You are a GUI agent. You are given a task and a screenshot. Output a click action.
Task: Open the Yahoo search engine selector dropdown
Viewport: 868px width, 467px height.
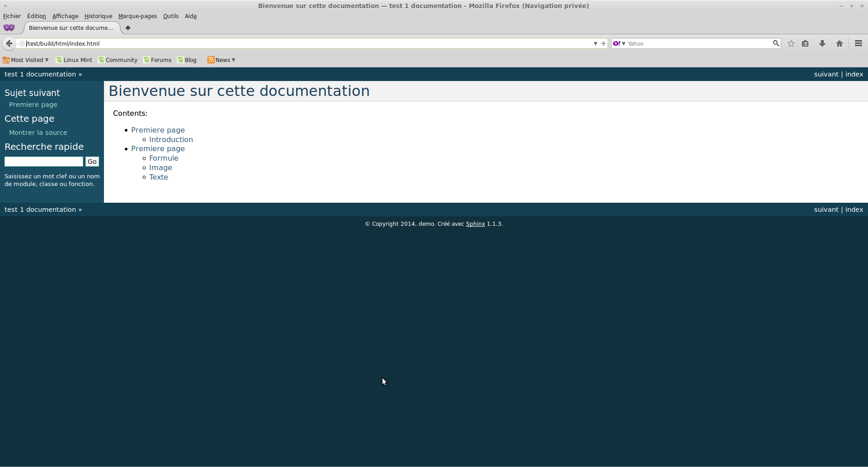619,43
